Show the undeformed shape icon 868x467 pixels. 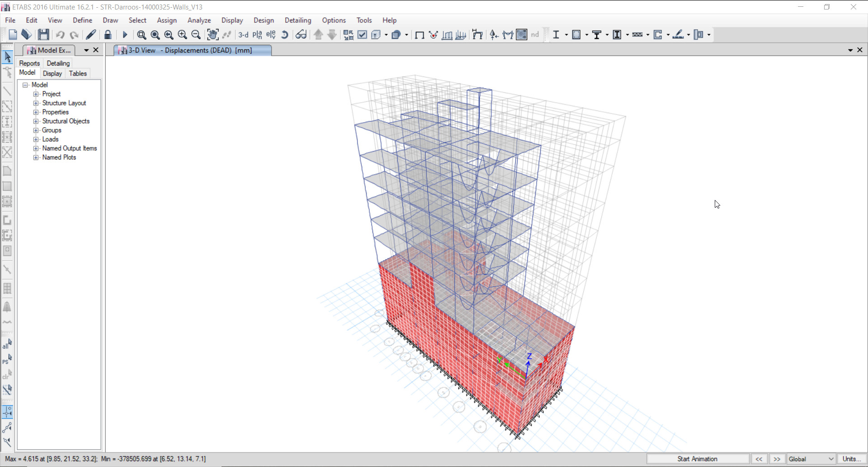tap(420, 35)
